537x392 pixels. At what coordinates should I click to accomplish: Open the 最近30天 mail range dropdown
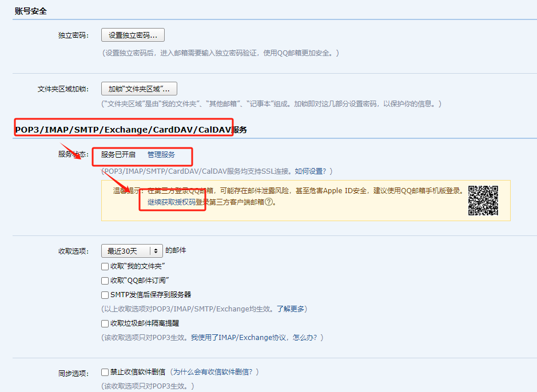point(132,251)
